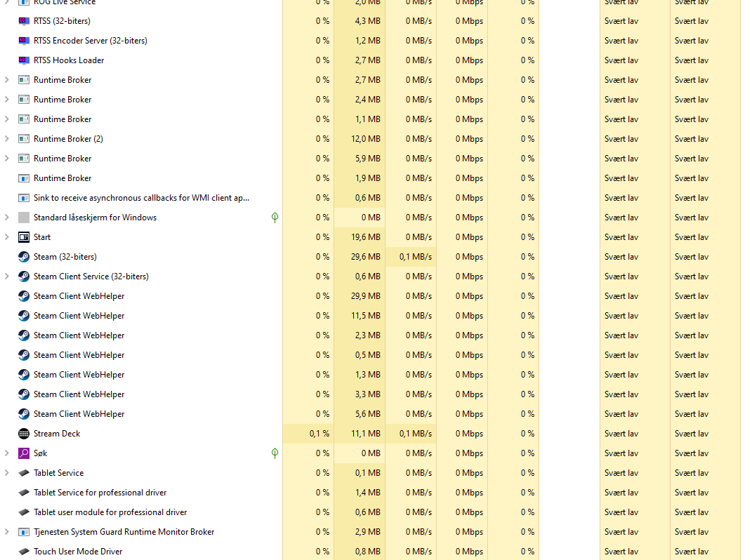Image resolution: width=752 pixels, height=560 pixels.
Task: Select the 'Steam (32-biters)' name
Action: 65,257
